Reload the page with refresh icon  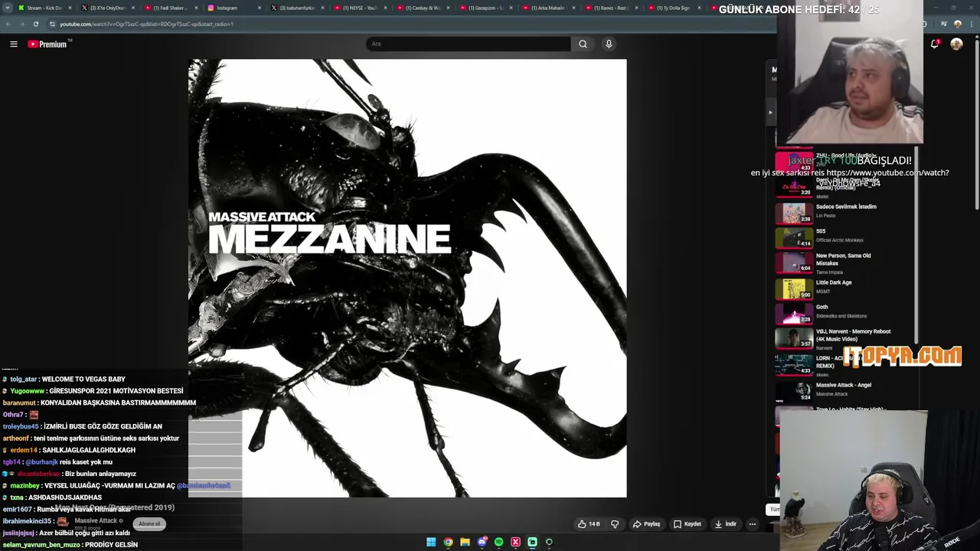[x=36, y=24]
